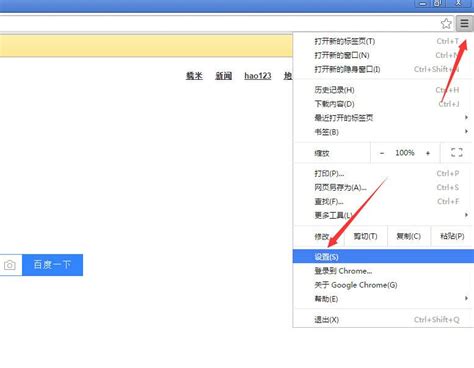Open 下载内容(D) menu item
This screenshot has width=474, height=368.
coord(383,104)
